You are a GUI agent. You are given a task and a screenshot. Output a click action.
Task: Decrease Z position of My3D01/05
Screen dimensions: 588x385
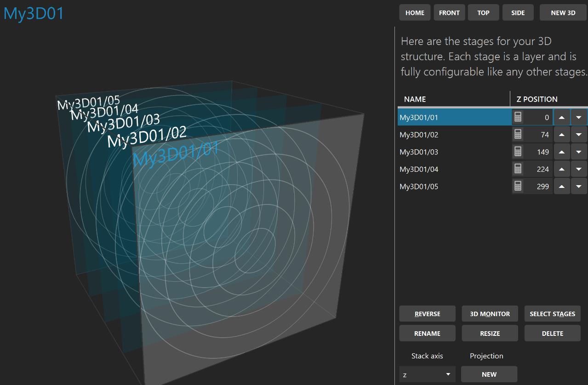[579, 187]
